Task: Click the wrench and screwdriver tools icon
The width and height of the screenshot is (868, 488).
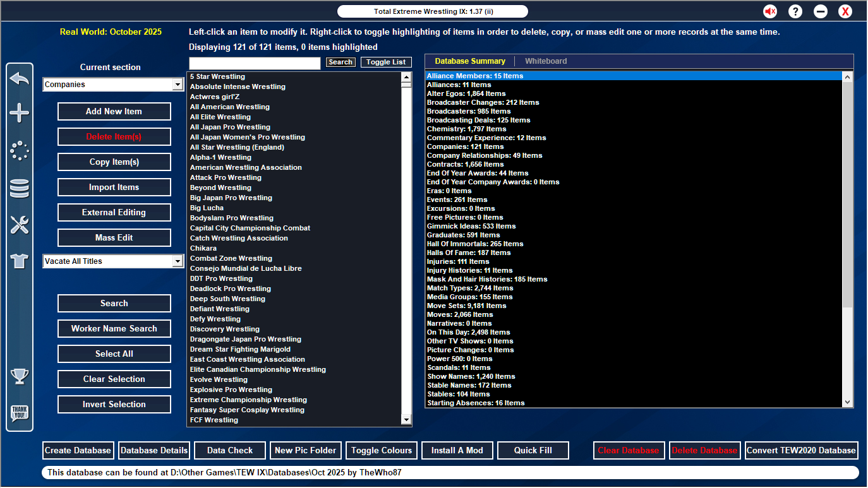Action: (x=20, y=225)
